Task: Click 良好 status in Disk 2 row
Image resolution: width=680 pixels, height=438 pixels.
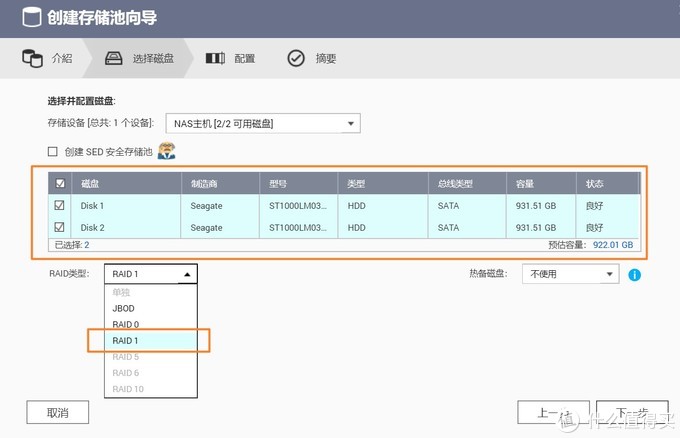Action: pos(595,228)
